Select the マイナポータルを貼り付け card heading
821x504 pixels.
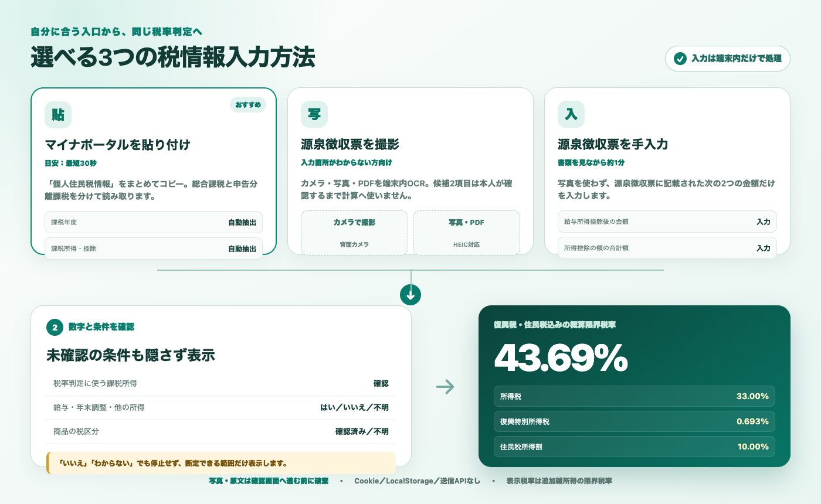(x=118, y=145)
